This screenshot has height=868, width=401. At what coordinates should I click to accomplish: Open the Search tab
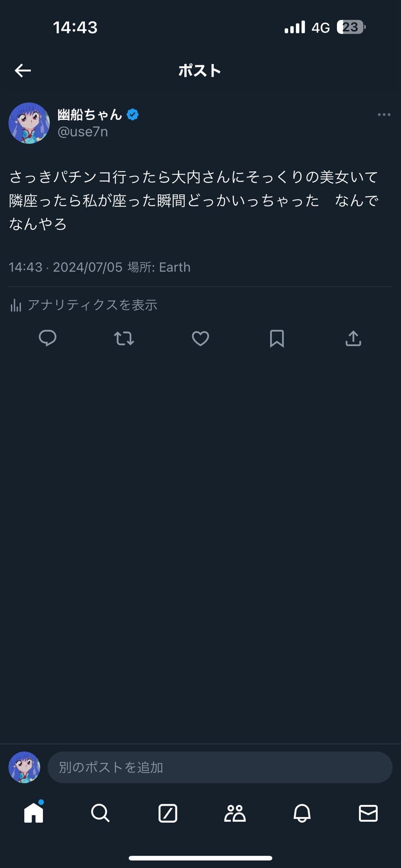(100, 813)
